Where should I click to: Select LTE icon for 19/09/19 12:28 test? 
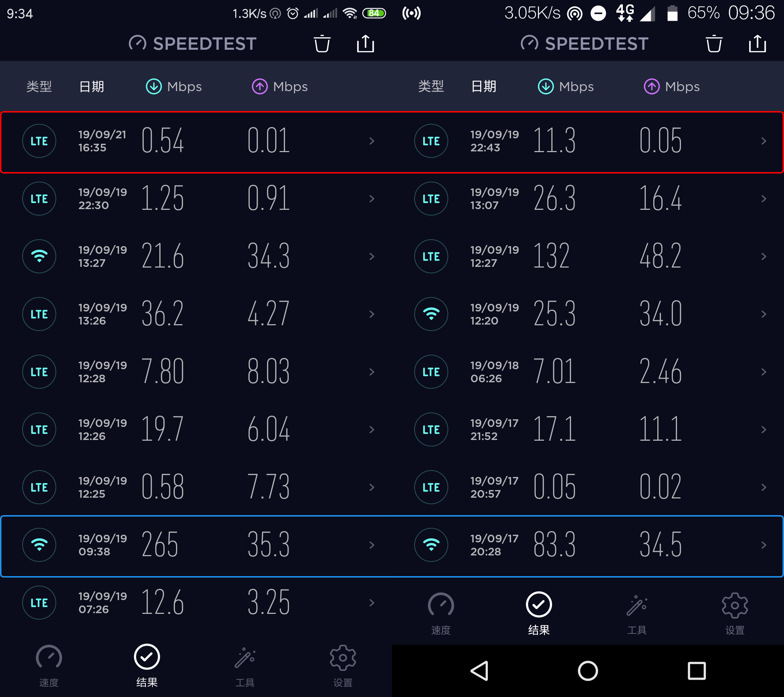pos(39,372)
